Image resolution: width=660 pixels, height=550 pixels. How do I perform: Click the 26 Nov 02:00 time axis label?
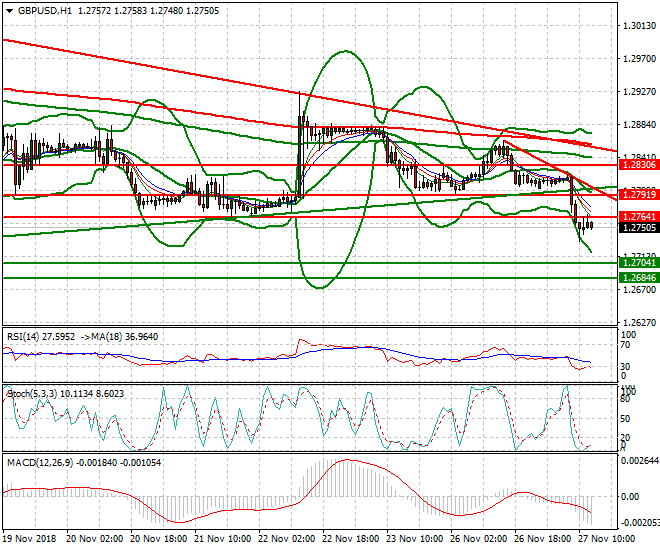[479, 539]
